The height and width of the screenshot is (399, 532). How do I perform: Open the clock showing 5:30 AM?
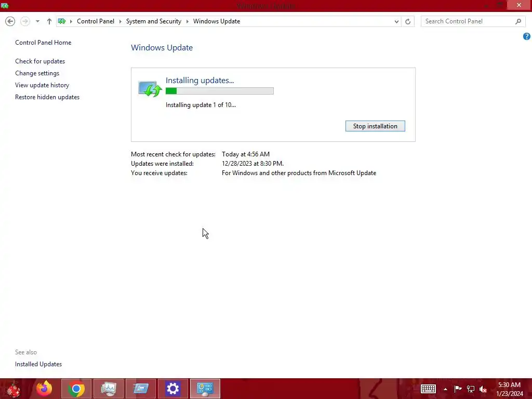[509, 389]
